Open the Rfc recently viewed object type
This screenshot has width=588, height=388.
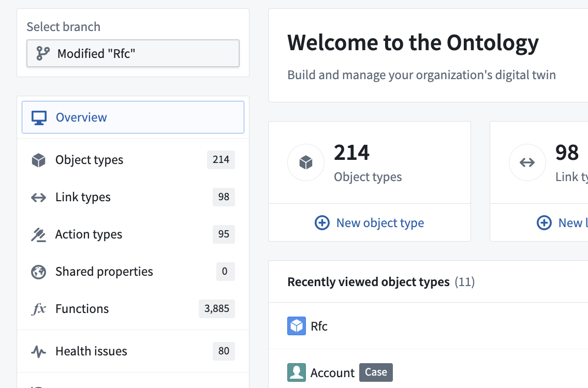(x=428, y=326)
